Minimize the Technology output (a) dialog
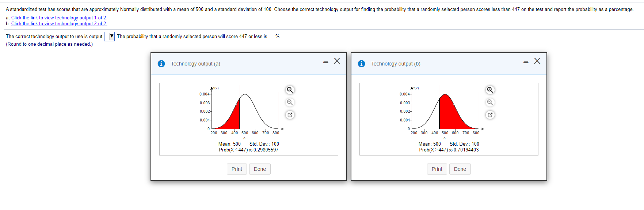The height and width of the screenshot is (210, 644). point(325,62)
